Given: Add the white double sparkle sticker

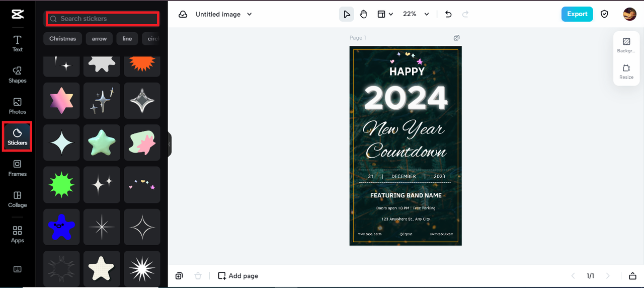Looking at the screenshot, I should [x=102, y=185].
